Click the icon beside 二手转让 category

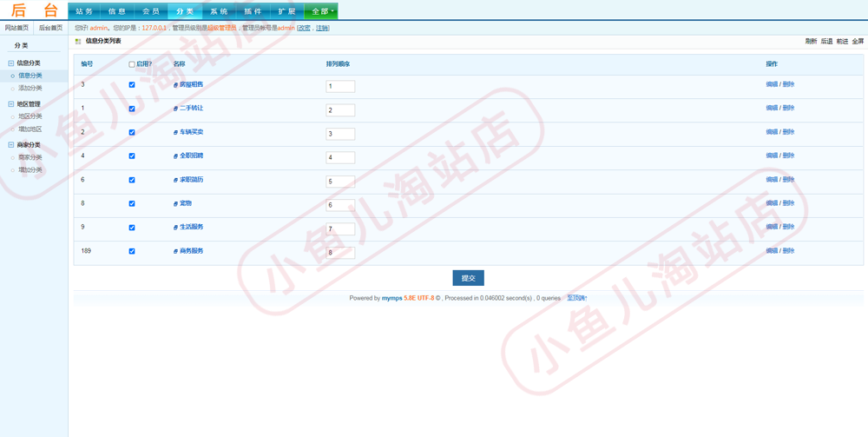[x=175, y=109]
